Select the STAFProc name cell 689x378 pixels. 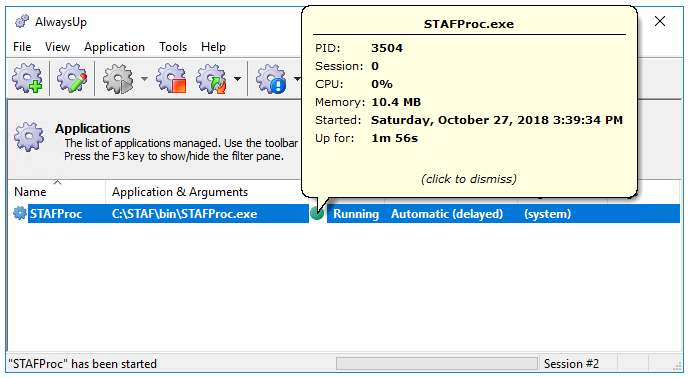56,214
